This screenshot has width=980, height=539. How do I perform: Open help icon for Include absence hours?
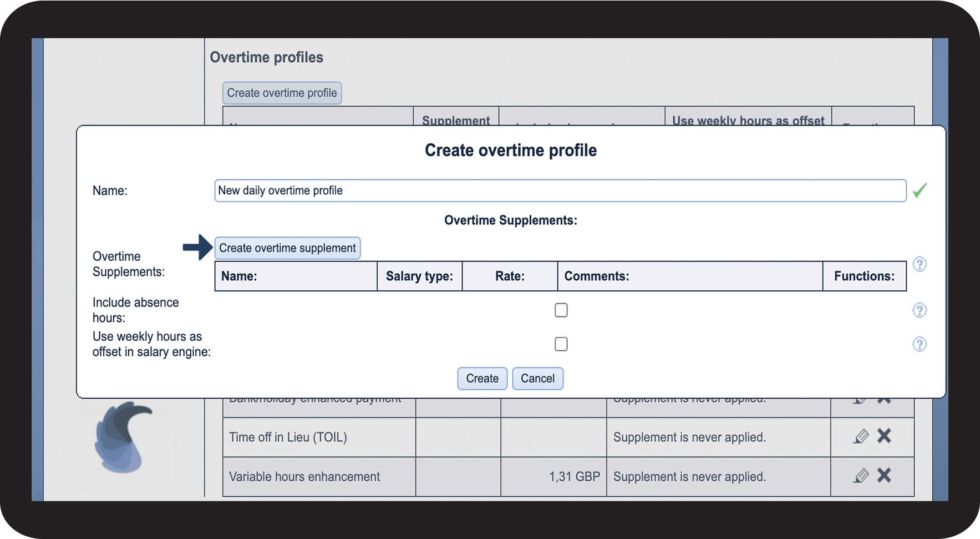[x=919, y=310]
